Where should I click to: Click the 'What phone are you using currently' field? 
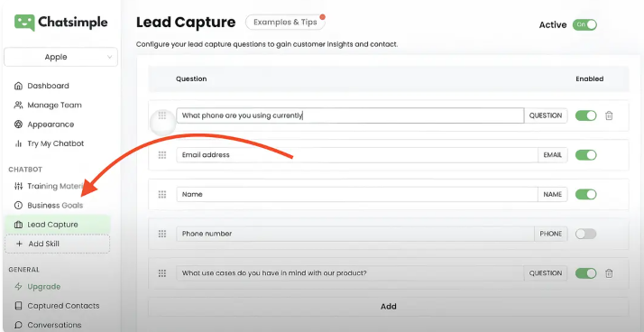pos(350,115)
